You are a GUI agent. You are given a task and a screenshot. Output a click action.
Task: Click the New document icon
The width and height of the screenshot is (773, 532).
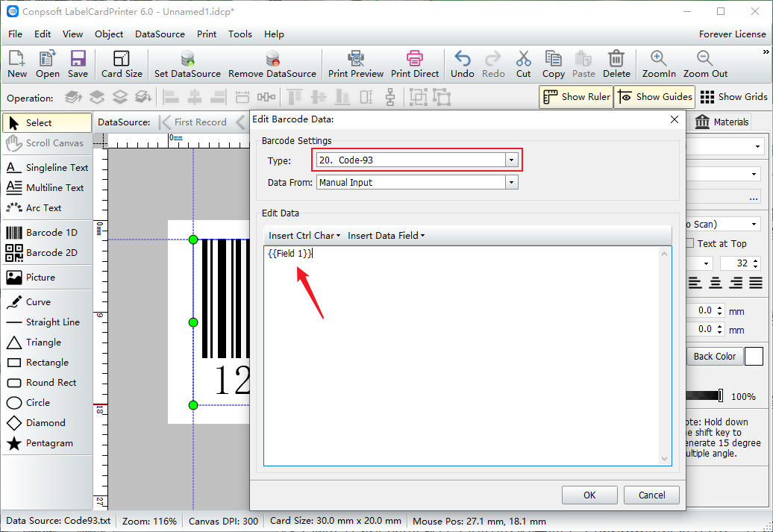click(16, 64)
